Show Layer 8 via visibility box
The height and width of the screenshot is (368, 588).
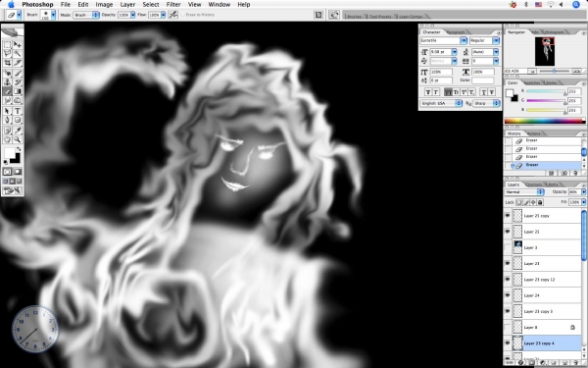(508, 327)
